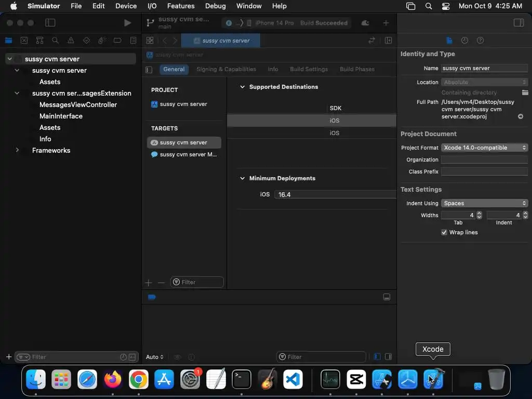This screenshot has height=399, width=532.
Task: Toggle the inspector panel button
Action: click(519, 23)
